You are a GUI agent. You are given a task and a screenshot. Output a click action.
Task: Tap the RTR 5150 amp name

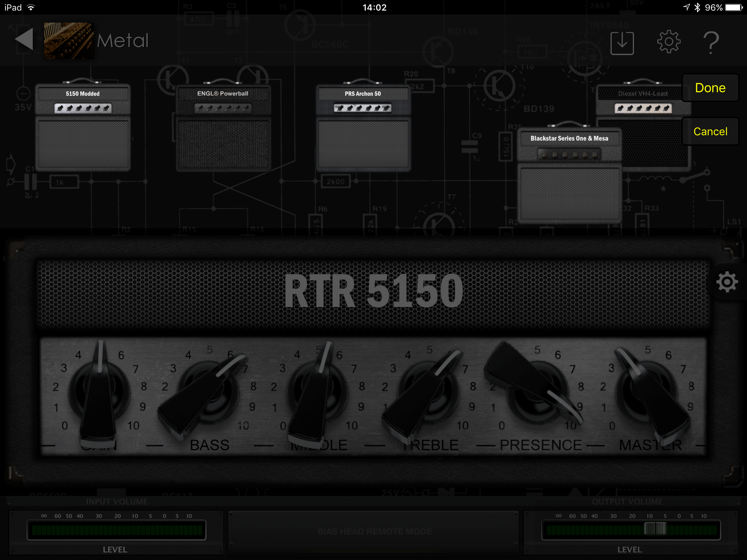click(373, 291)
